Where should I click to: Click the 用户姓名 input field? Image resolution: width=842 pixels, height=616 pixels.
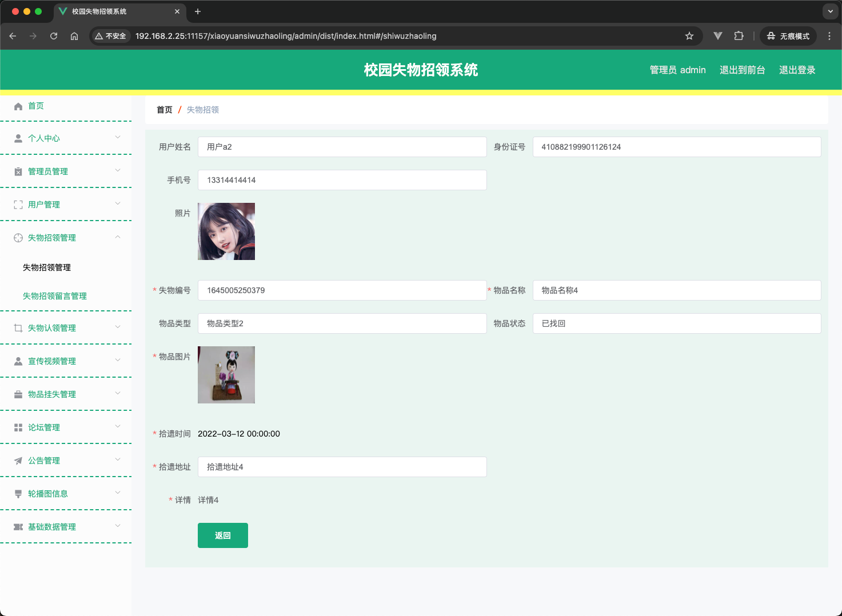coord(342,147)
